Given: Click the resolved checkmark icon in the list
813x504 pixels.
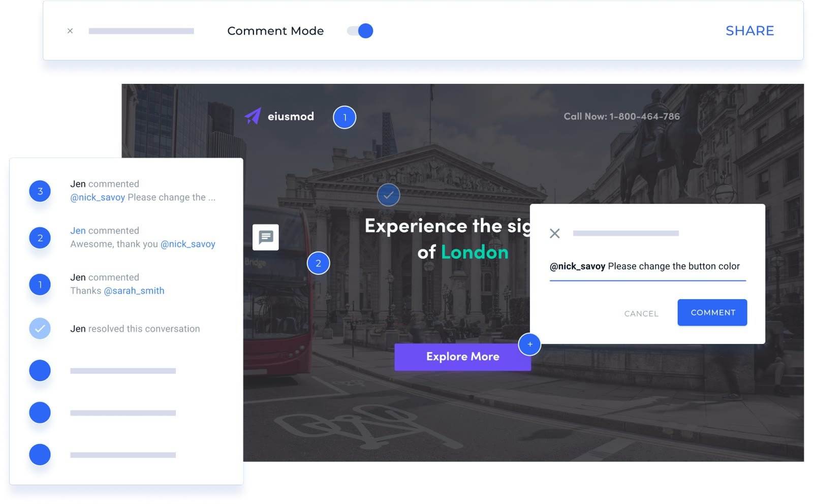Looking at the screenshot, I should (x=40, y=329).
